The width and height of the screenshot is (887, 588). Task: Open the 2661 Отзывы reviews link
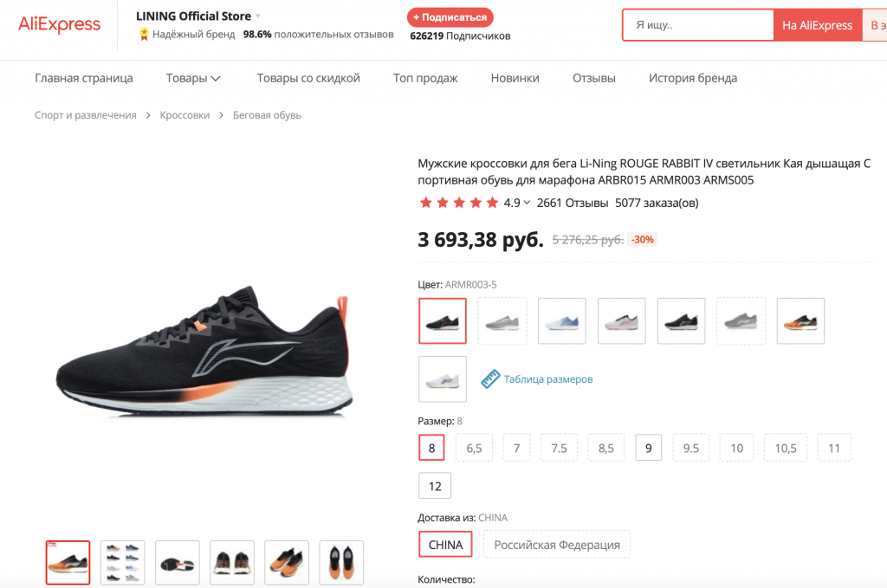click(x=572, y=203)
